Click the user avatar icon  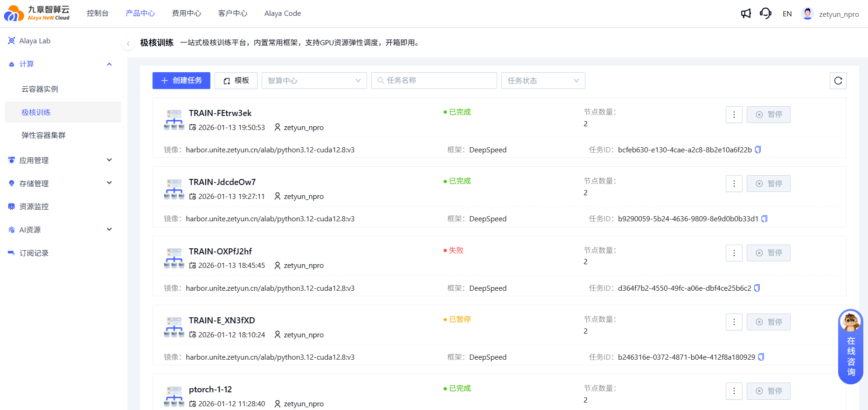tap(807, 14)
